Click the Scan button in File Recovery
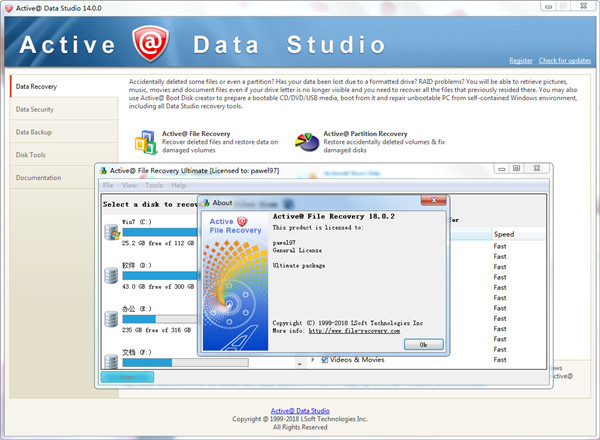 tap(127, 377)
